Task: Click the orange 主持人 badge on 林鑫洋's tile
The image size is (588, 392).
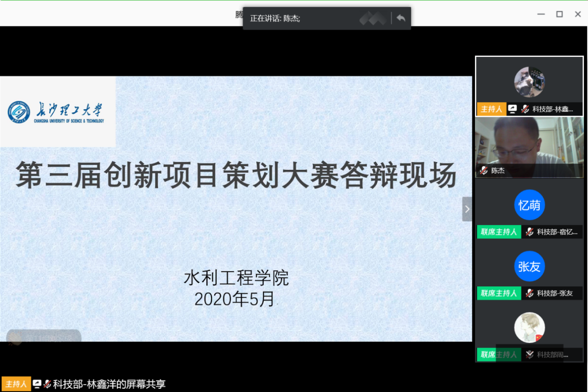Action: (491, 109)
